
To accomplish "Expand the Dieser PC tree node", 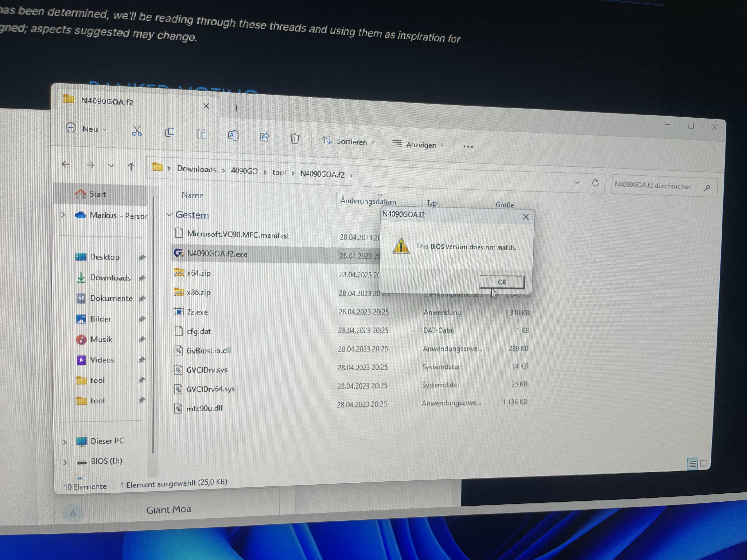I will (65, 442).
